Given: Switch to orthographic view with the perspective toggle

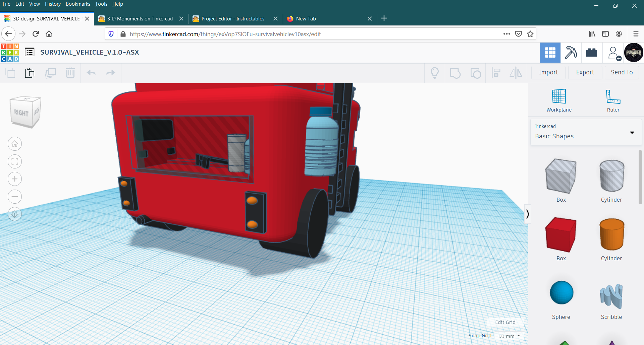Looking at the screenshot, I should [15, 214].
